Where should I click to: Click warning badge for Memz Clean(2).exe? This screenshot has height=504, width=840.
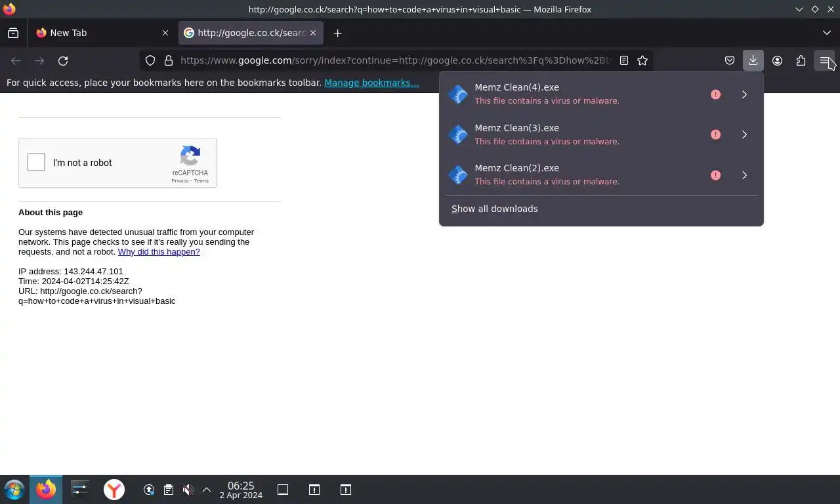715,175
